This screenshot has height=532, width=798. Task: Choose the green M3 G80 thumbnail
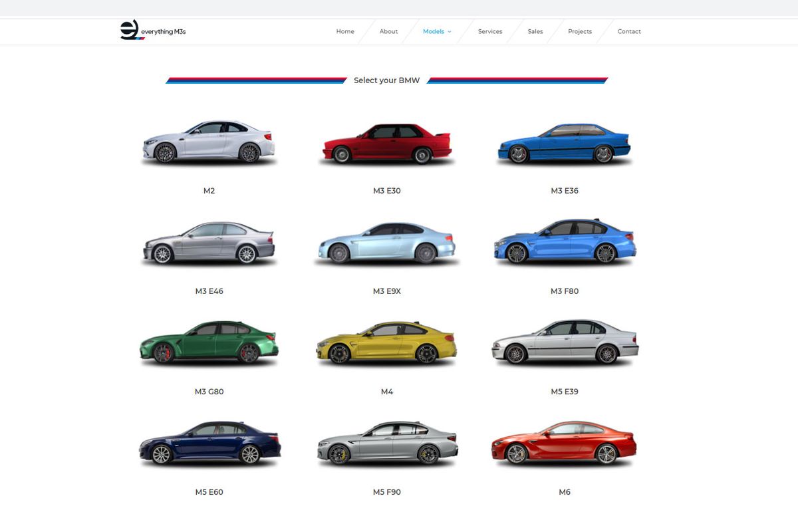(x=209, y=344)
